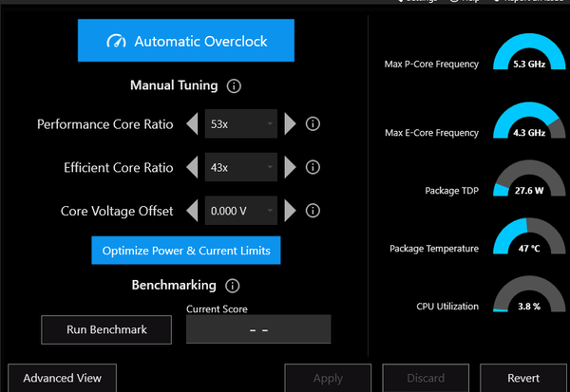Decrease Efficient Core Ratio with left arrow
Screen dimensions: 570x392
(193, 168)
